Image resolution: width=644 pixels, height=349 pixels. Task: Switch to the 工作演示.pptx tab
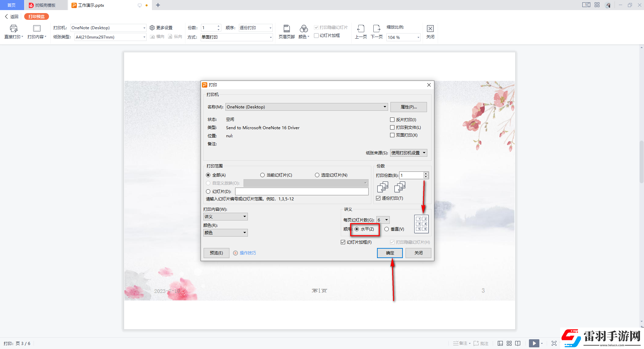click(x=91, y=5)
